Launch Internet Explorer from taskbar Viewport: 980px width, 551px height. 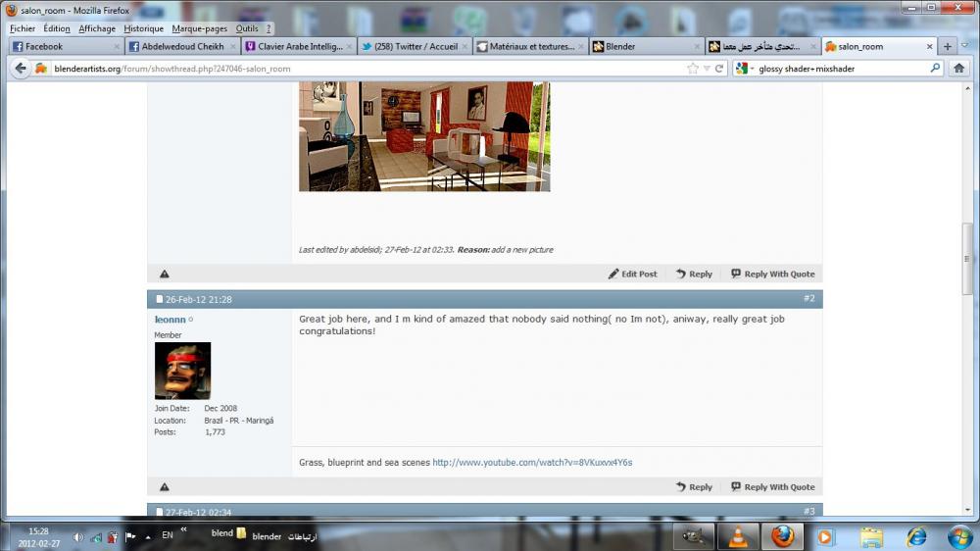pyautogui.click(x=915, y=536)
